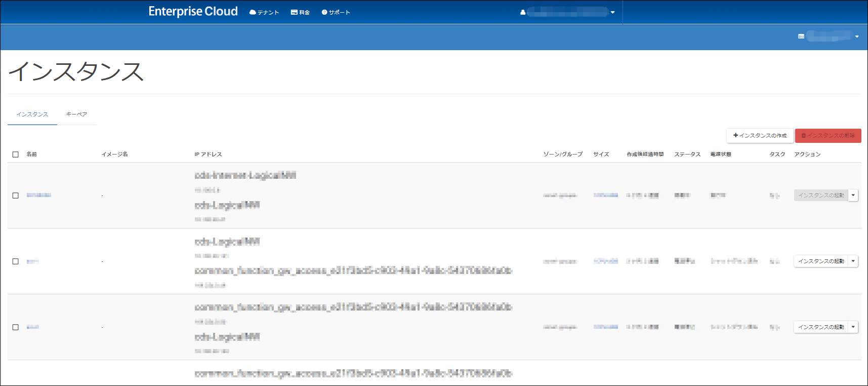This screenshot has height=386, width=868.
Task: Open the size link in the second instance row
Action: [x=606, y=261]
